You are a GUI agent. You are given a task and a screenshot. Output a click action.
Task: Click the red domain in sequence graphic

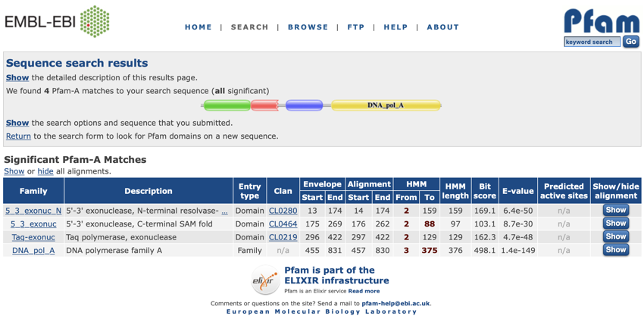(x=265, y=105)
